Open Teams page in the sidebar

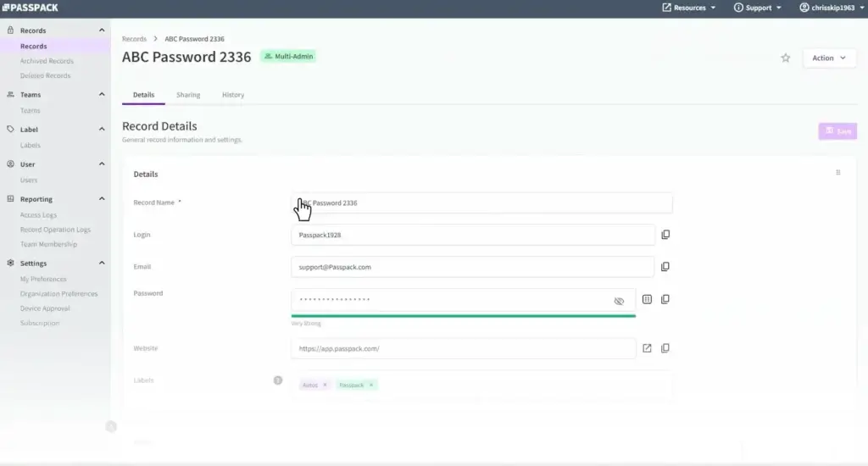point(30,111)
